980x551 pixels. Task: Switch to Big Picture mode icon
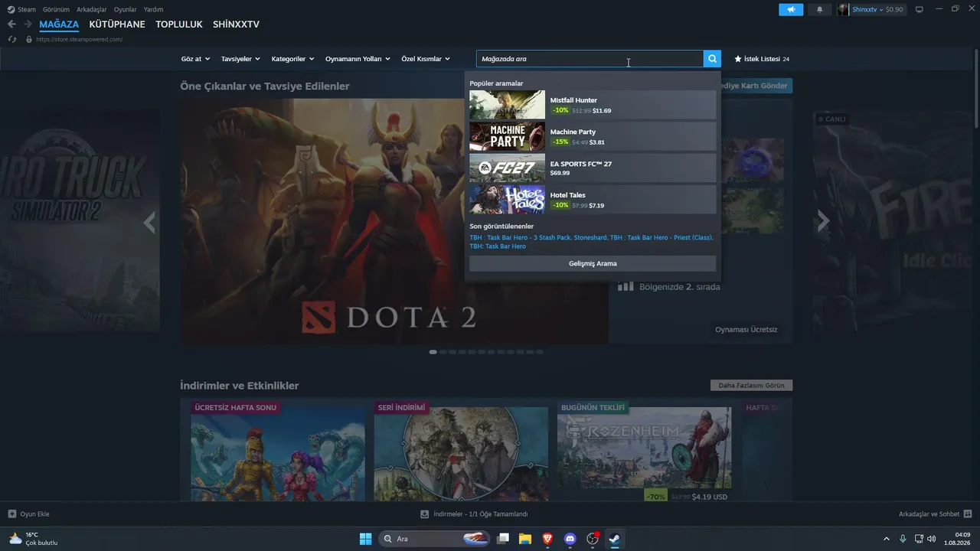(x=920, y=9)
